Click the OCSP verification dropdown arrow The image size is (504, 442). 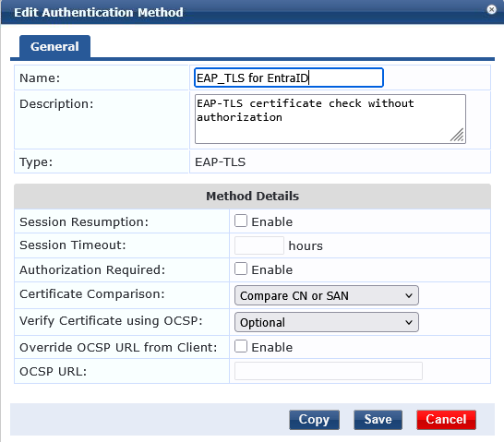tap(409, 322)
